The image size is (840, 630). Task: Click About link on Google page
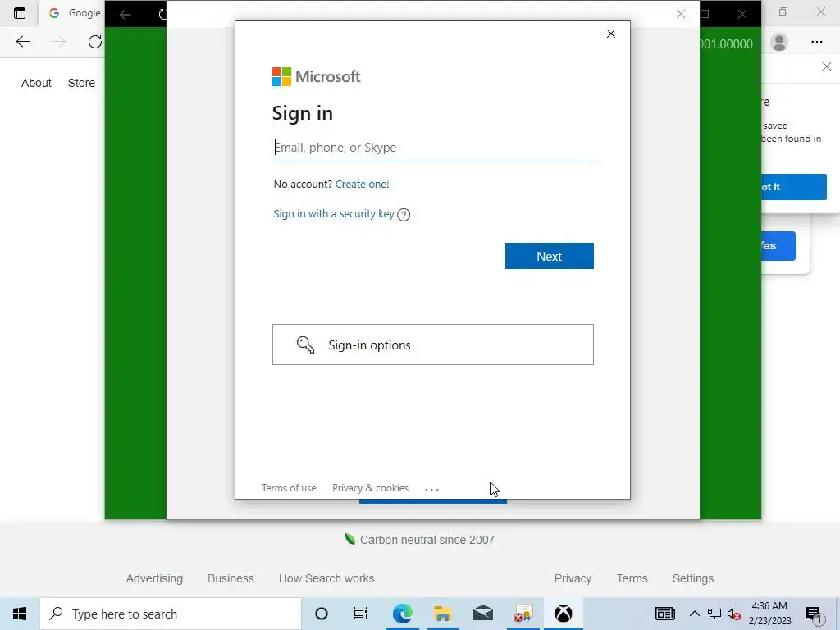(36, 83)
